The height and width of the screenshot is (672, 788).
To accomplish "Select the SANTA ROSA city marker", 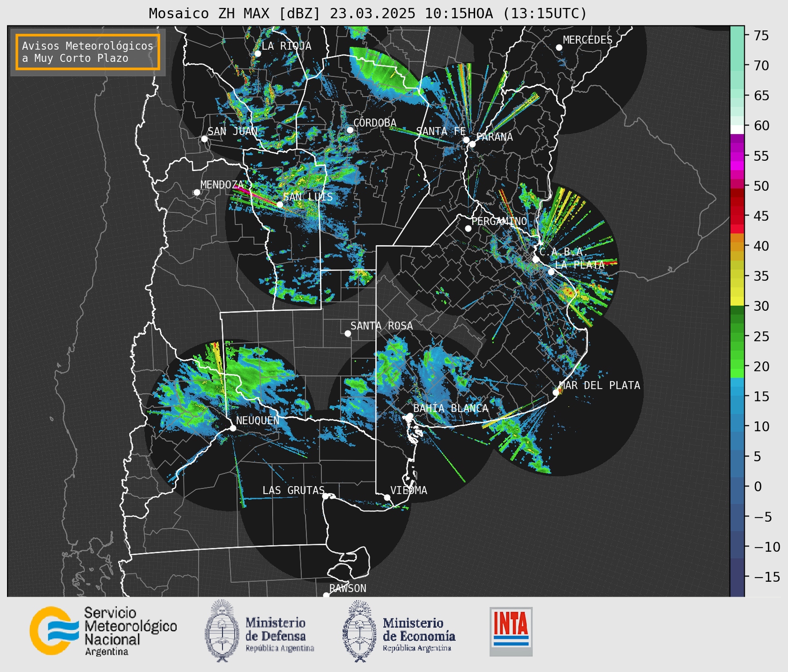I will pyautogui.click(x=348, y=334).
